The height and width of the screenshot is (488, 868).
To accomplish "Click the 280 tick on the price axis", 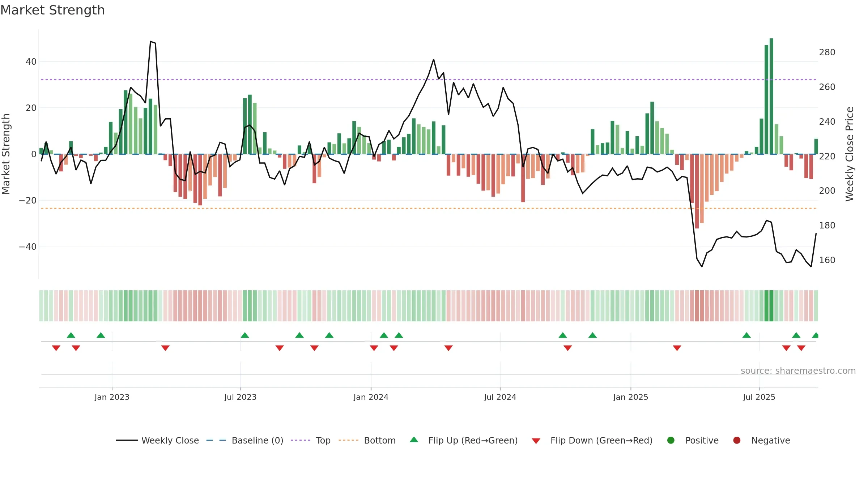I will pos(827,52).
